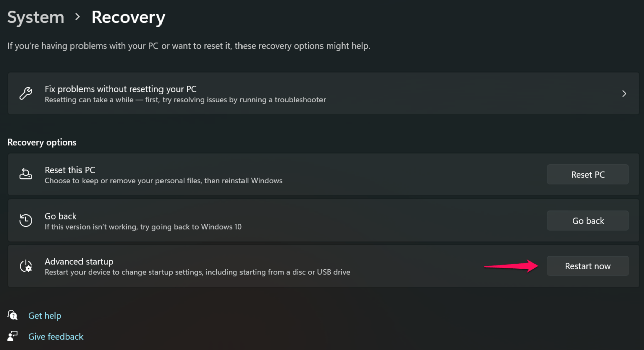Expand the Fix problems row chevron
Image resolution: width=644 pixels, height=350 pixels.
[624, 93]
